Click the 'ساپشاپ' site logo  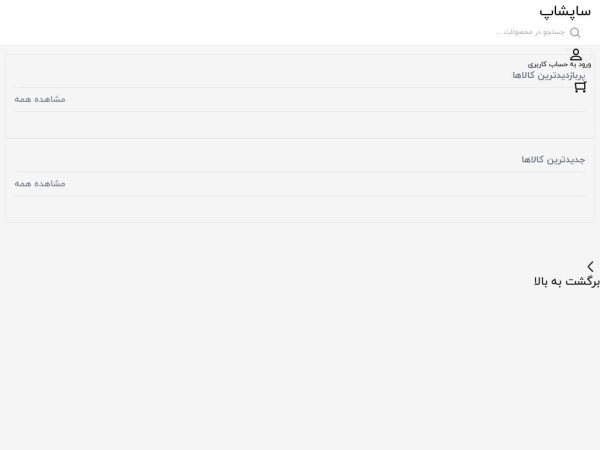tap(565, 11)
